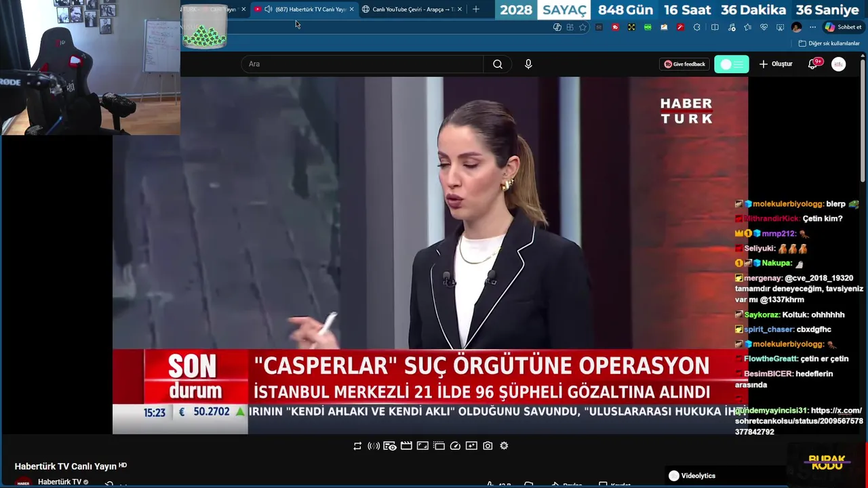
Task: Open the playback speed gauge icon
Action: 455,446
